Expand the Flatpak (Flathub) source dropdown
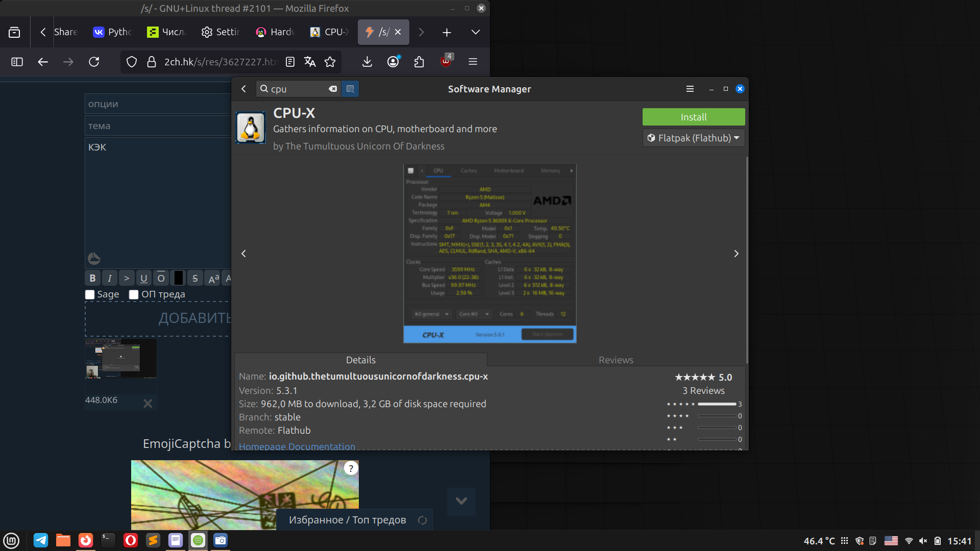The image size is (980, 551). (x=693, y=138)
